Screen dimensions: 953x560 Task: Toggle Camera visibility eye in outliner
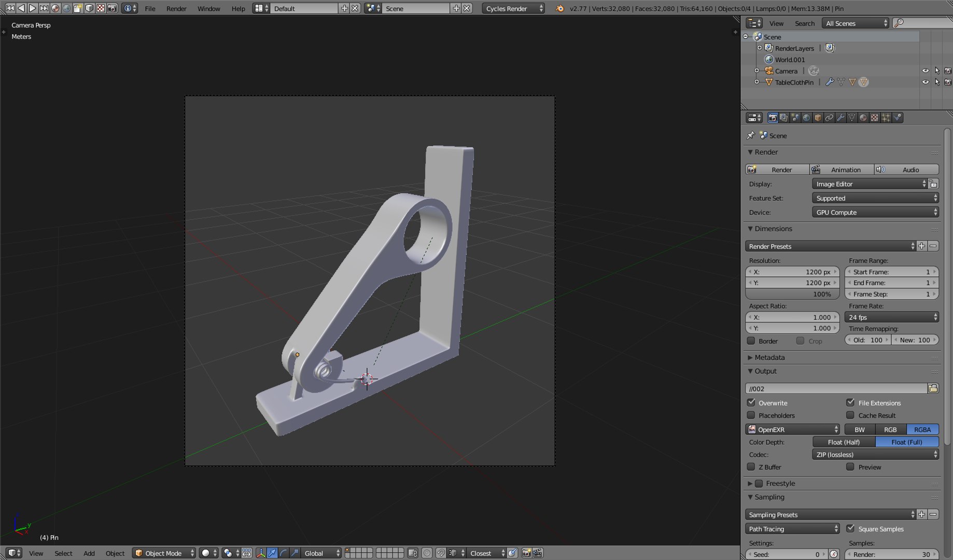tap(926, 71)
